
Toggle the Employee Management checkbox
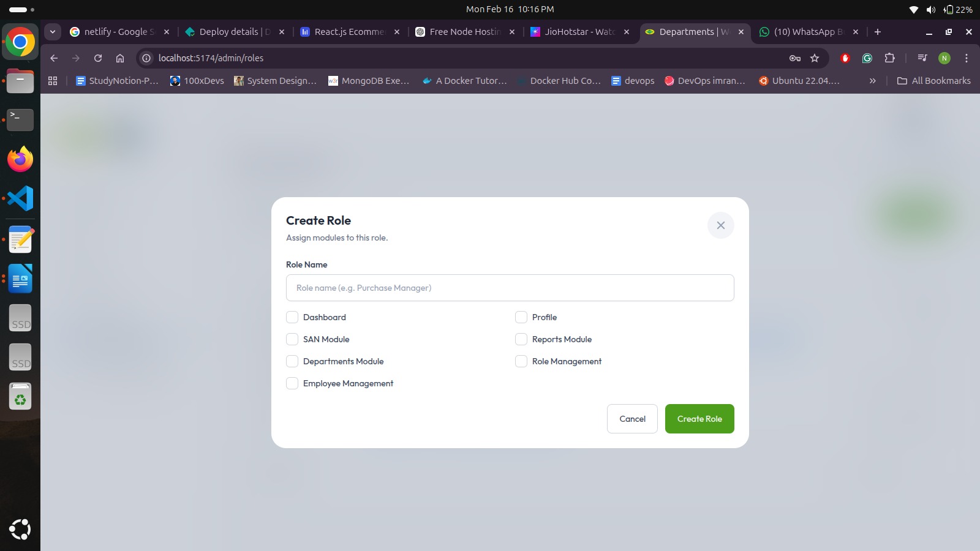point(292,383)
